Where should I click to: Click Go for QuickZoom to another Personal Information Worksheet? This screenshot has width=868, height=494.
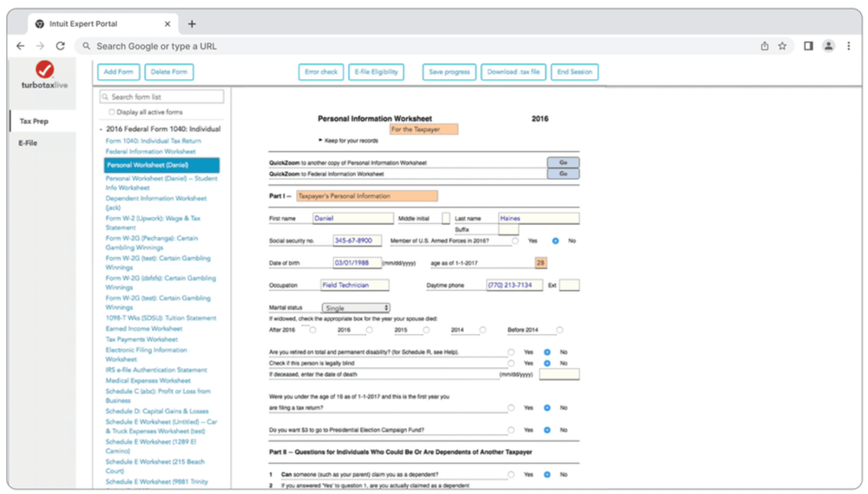click(563, 162)
